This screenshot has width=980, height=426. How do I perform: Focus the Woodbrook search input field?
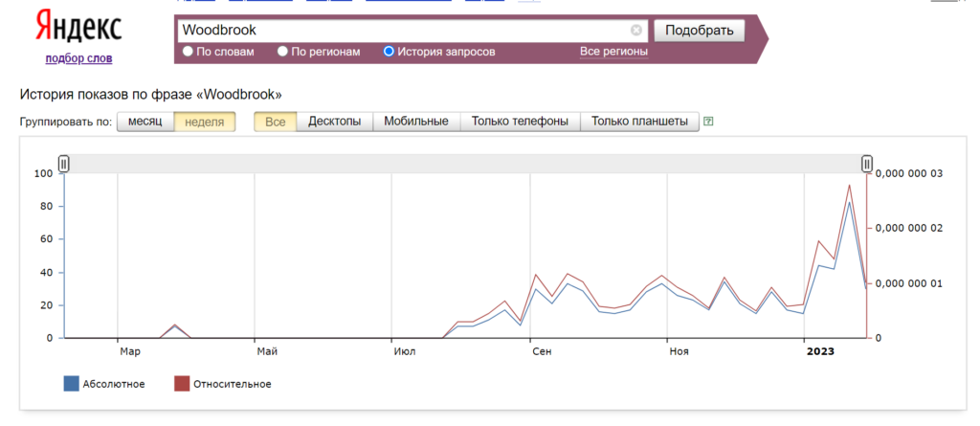point(412,30)
